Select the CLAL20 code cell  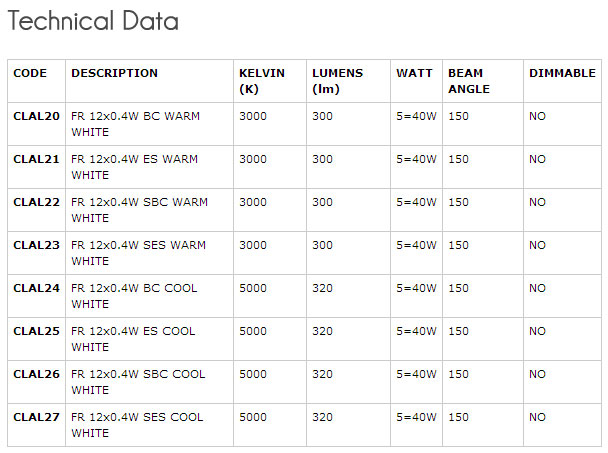pyautogui.click(x=36, y=116)
